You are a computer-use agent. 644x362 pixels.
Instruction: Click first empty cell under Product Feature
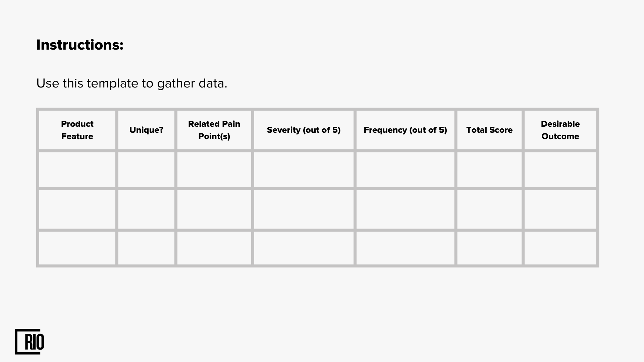tap(77, 170)
